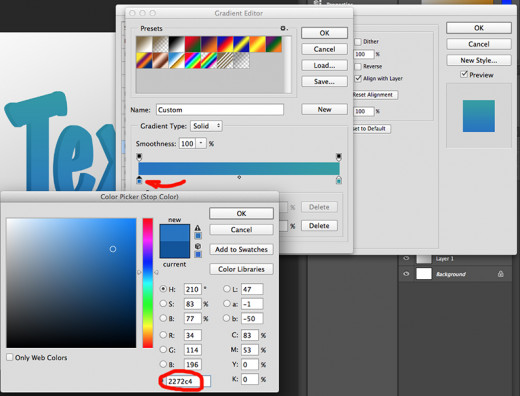Toggle the Reverse checkbox in Layer Style

pyautogui.click(x=358, y=66)
